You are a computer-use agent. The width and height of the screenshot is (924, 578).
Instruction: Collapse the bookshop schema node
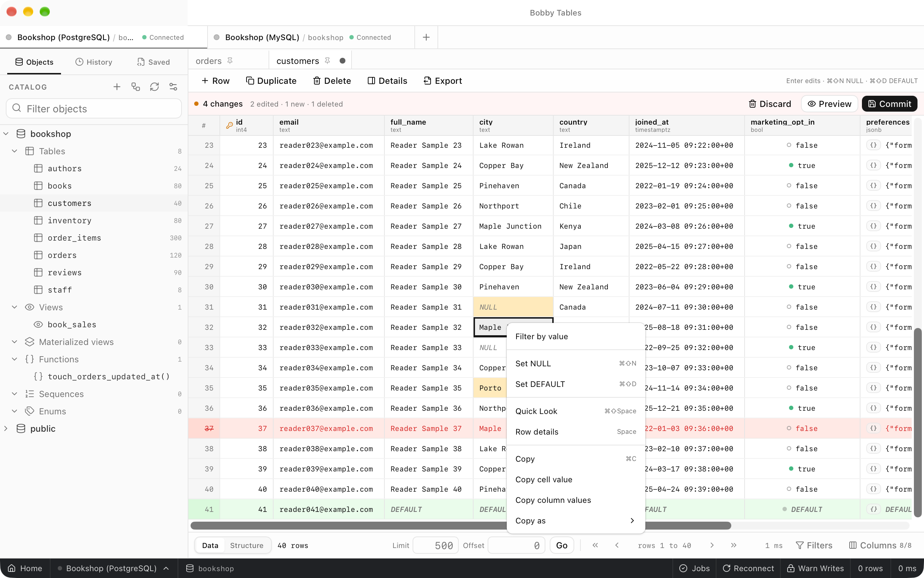pyautogui.click(x=6, y=134)
